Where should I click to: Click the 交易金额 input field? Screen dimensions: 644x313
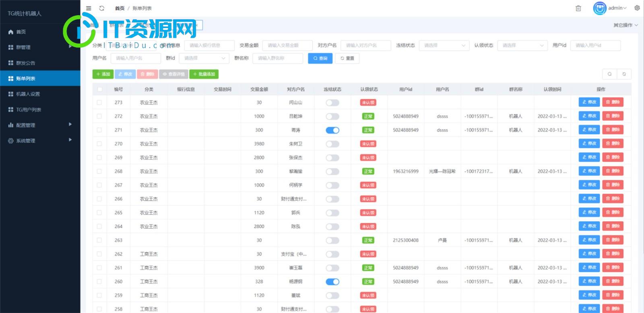[287, 45]
